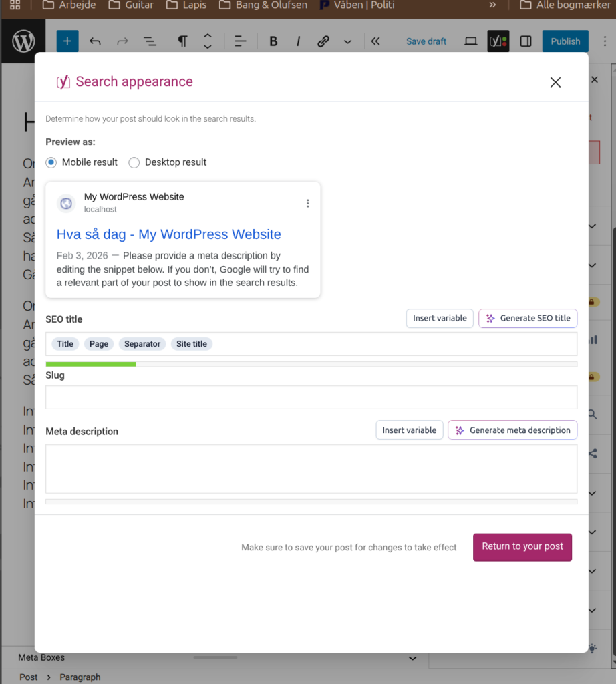Click the Post breadcrumb item
The width and height of the screenshot is (616, 684).
[29, 677]
